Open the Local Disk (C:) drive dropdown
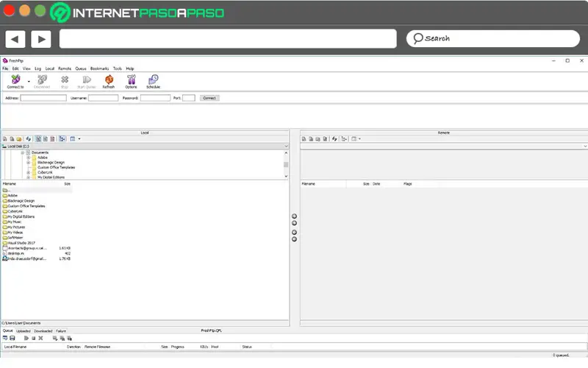This screenshot has width=588, height=368. point(286,146)
